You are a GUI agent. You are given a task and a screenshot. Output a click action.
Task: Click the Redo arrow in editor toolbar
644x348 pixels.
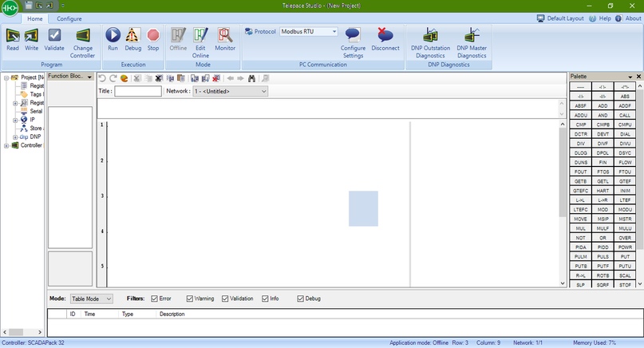pos(113,78)
